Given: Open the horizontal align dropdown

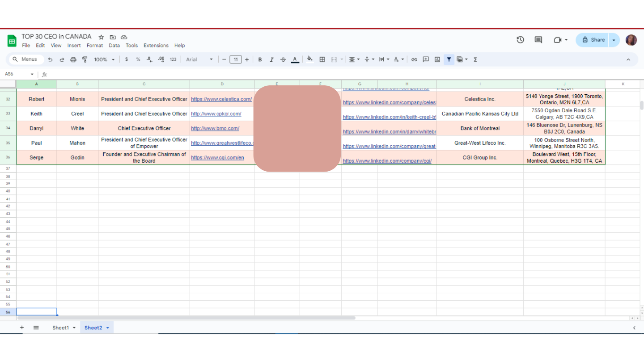Looking at the screenshot, I should (x=354, y=59).
